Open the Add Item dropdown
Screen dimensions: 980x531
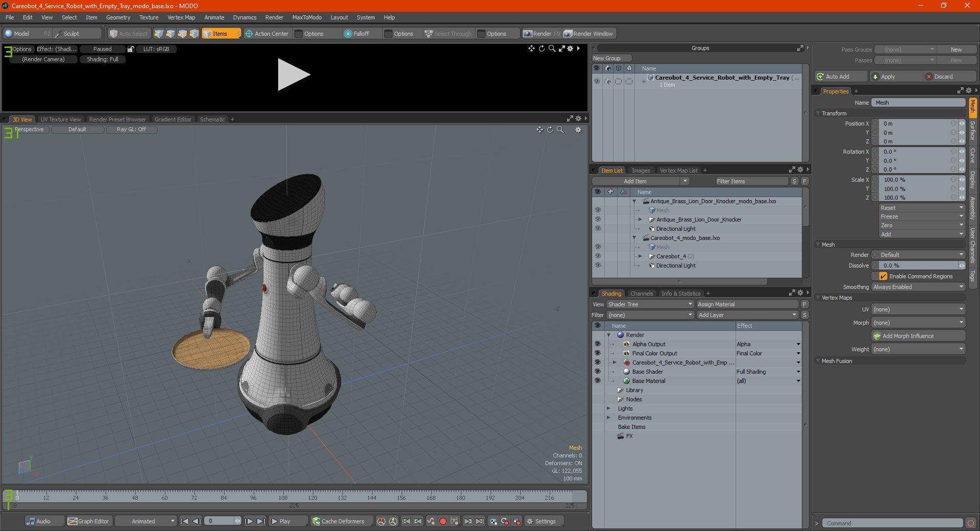[641, 181]
